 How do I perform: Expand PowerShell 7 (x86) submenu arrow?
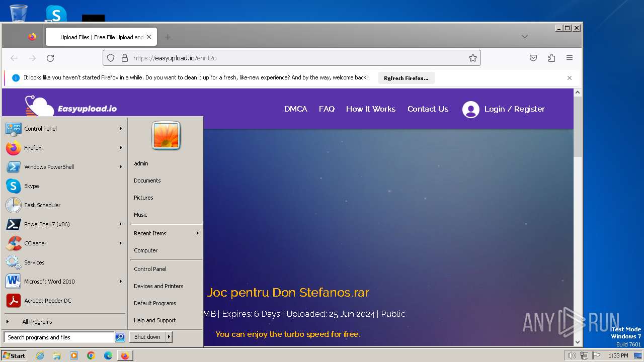(x=121, y=224)
